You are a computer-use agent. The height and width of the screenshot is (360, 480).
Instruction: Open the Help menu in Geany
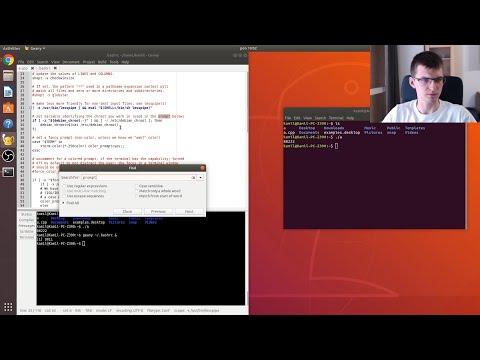point(125,62)
